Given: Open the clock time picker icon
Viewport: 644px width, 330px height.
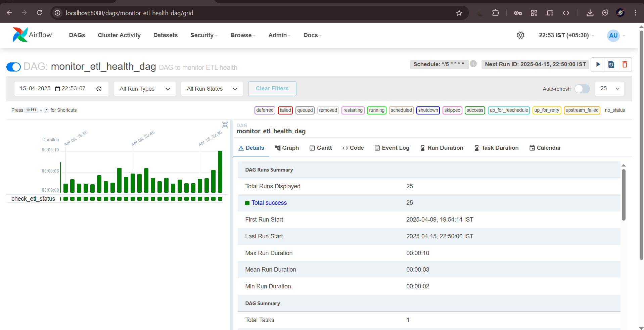Looking at the screenshot, I should point(99,89).
